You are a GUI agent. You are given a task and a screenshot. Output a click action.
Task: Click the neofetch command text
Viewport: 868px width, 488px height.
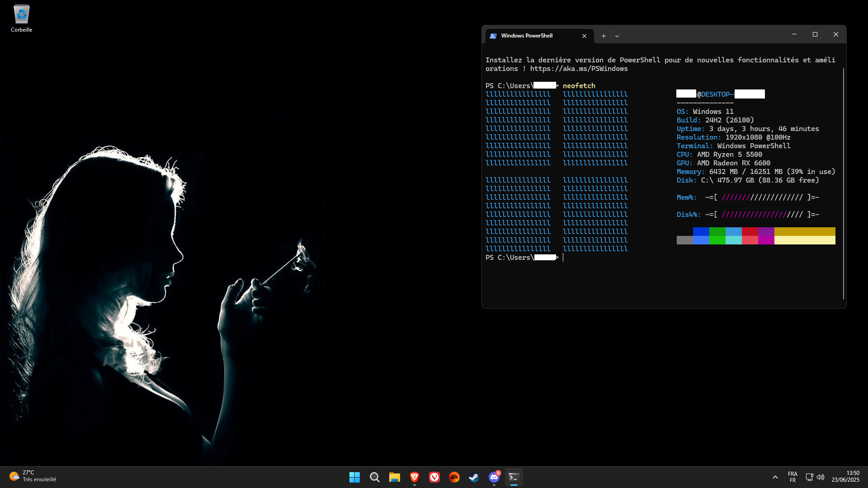(x=579, y=86)
